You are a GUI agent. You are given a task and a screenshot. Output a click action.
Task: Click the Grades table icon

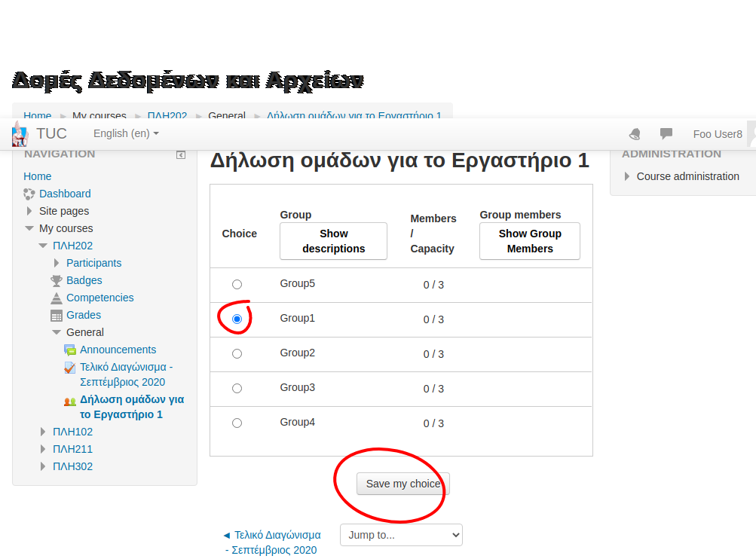57,316
